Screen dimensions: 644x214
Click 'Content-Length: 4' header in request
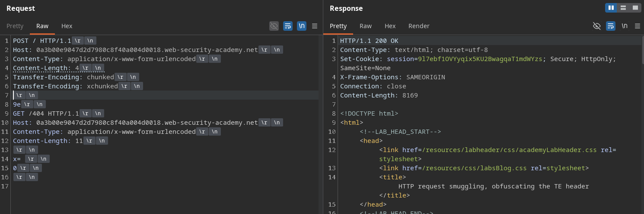pyautogui.click(x=46, y=68)
